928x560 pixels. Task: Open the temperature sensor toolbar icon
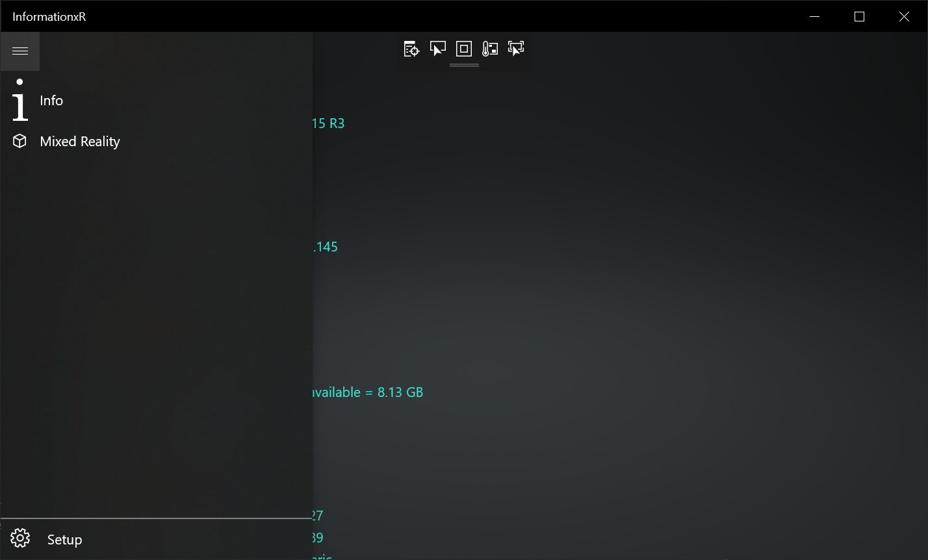click(489, 48)
